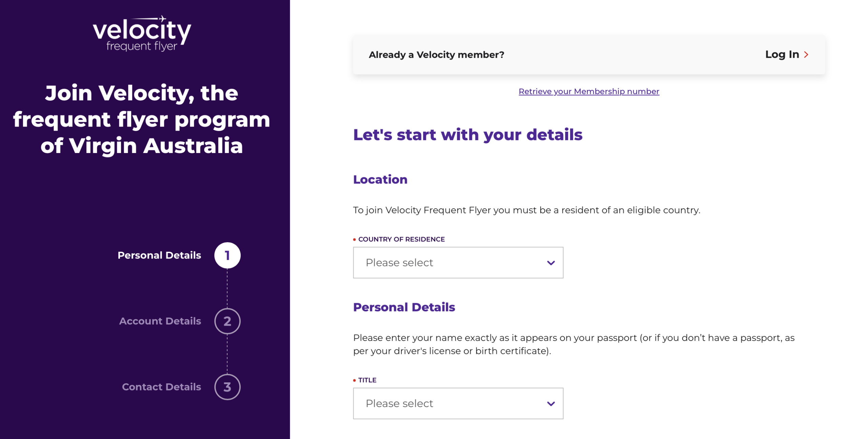This screenshot has width=868, height=439.
Task: Click the Let's start with your details heading
Action: coord(468,135)
